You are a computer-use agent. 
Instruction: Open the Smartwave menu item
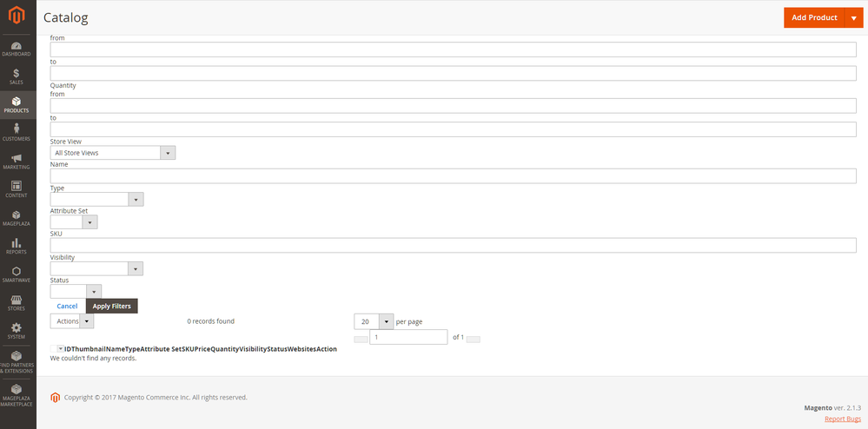pos(17,274)
